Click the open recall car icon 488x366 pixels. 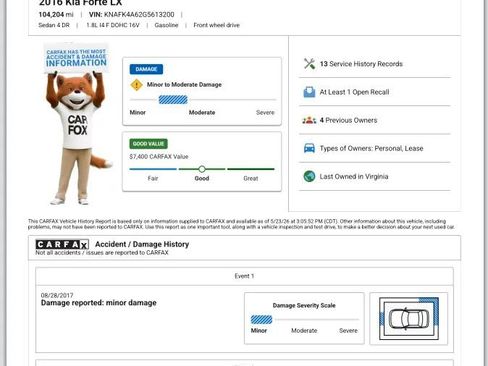tap(309, 92)
